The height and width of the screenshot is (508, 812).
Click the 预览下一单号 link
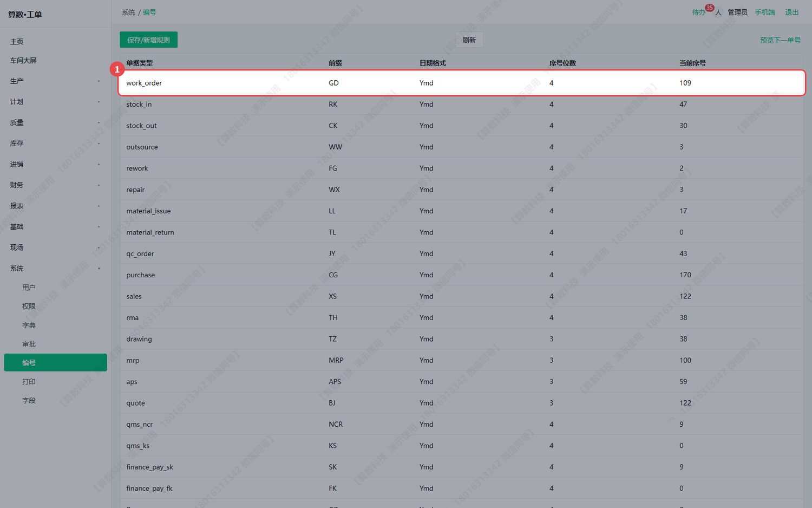780,40
